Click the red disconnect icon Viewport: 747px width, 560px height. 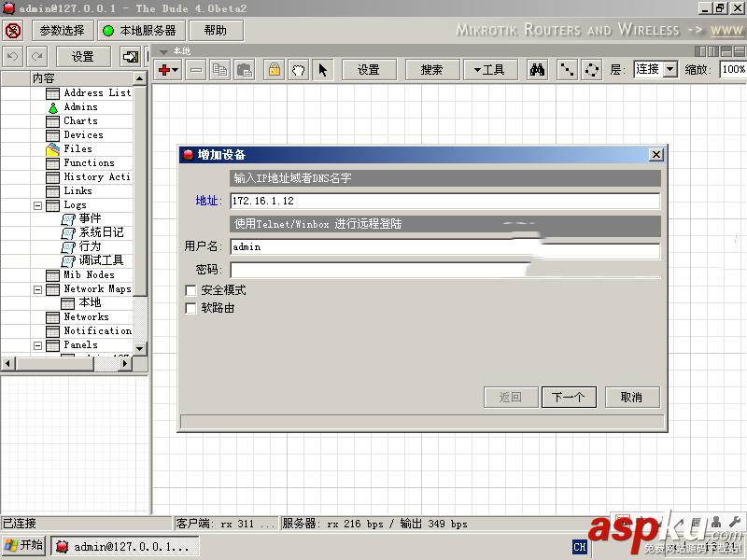click(13, 31)
